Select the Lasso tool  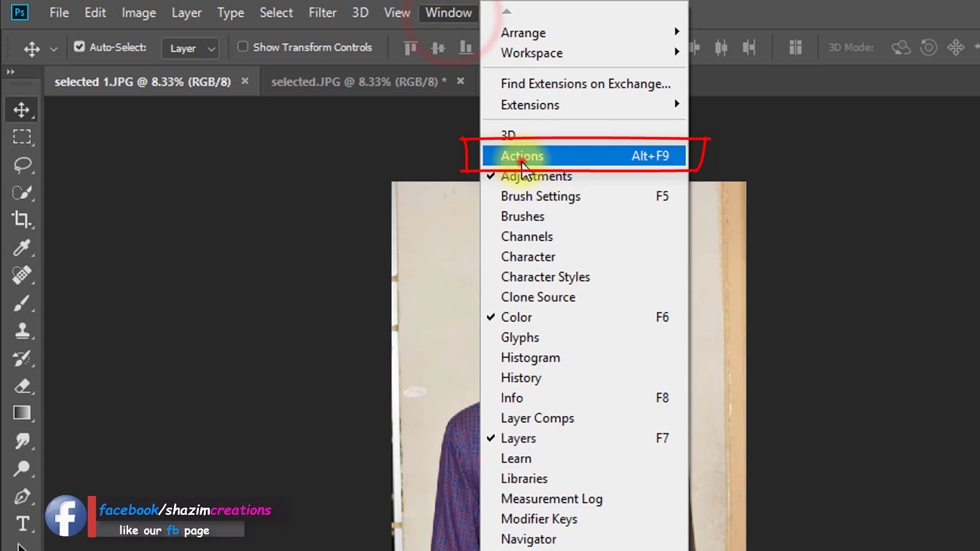pos(22,165)
